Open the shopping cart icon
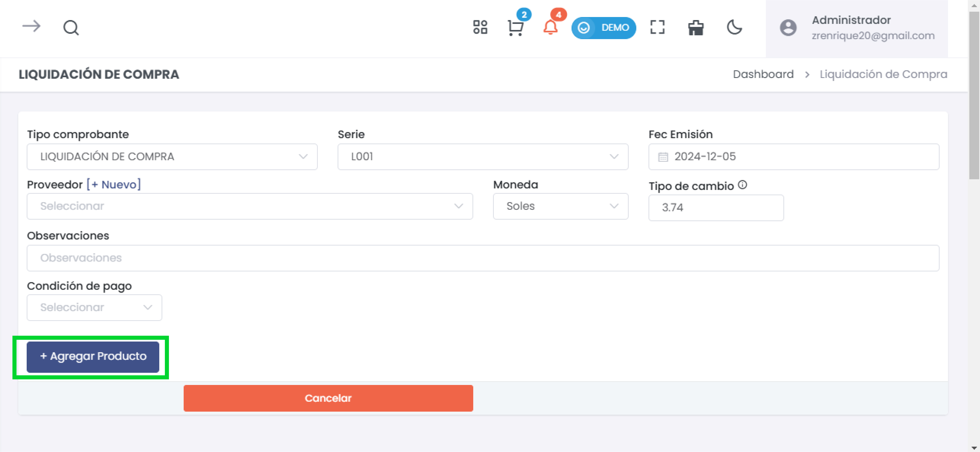The width and height of the screenshot is (980, 452). 515,28
